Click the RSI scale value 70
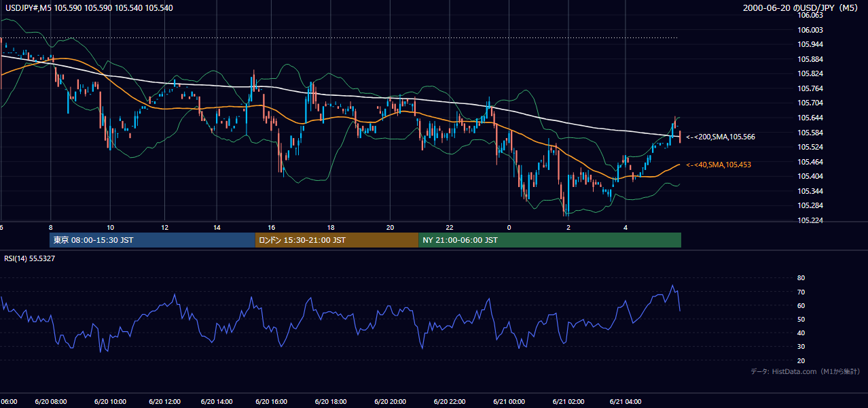868x408 pixels. (x=801, y=292)
